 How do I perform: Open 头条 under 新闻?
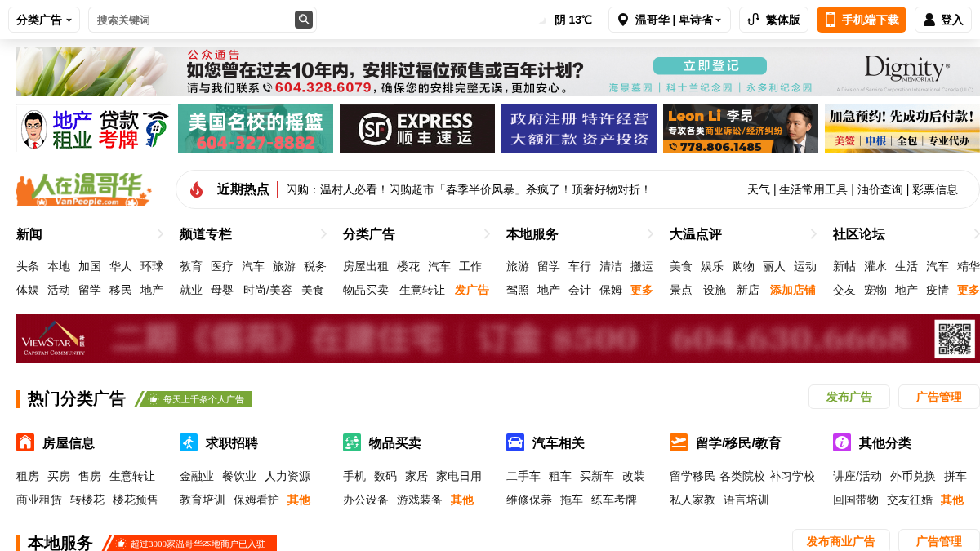coord(28,266)
